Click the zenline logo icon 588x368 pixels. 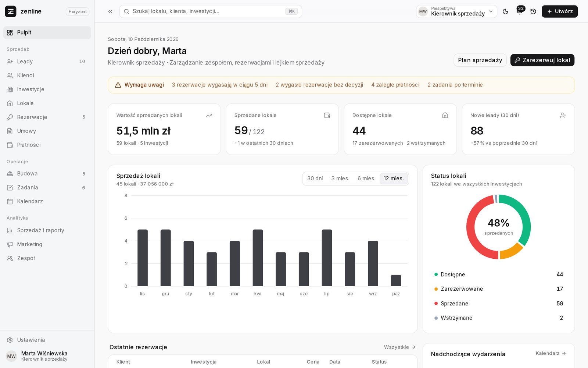pos(10,11)
